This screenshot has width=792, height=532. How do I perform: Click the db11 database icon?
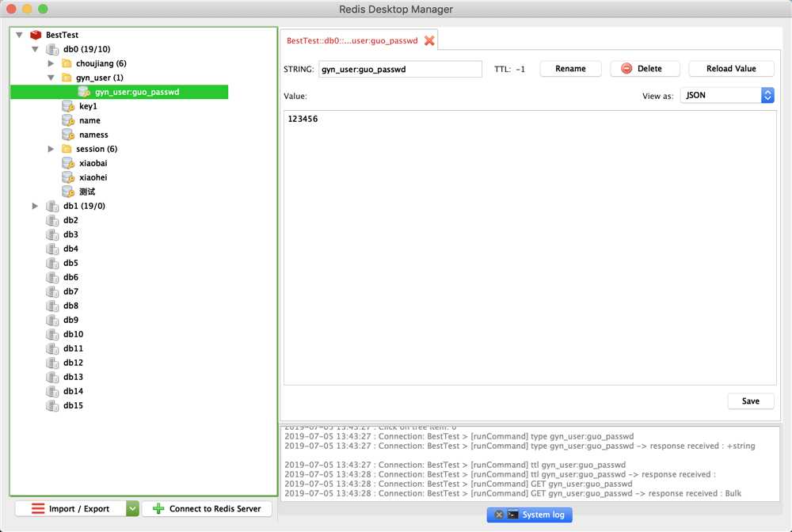point(52,348)
